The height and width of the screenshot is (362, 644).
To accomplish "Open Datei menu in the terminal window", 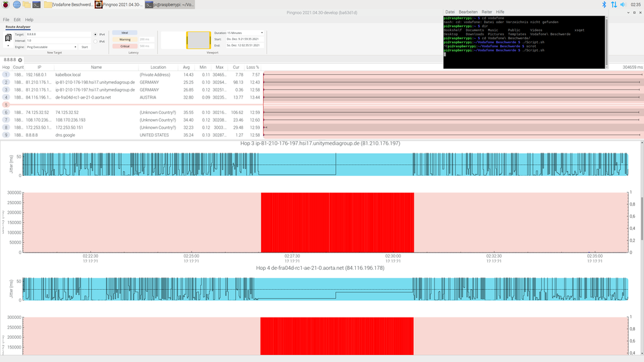I will (x=450, y=12).
